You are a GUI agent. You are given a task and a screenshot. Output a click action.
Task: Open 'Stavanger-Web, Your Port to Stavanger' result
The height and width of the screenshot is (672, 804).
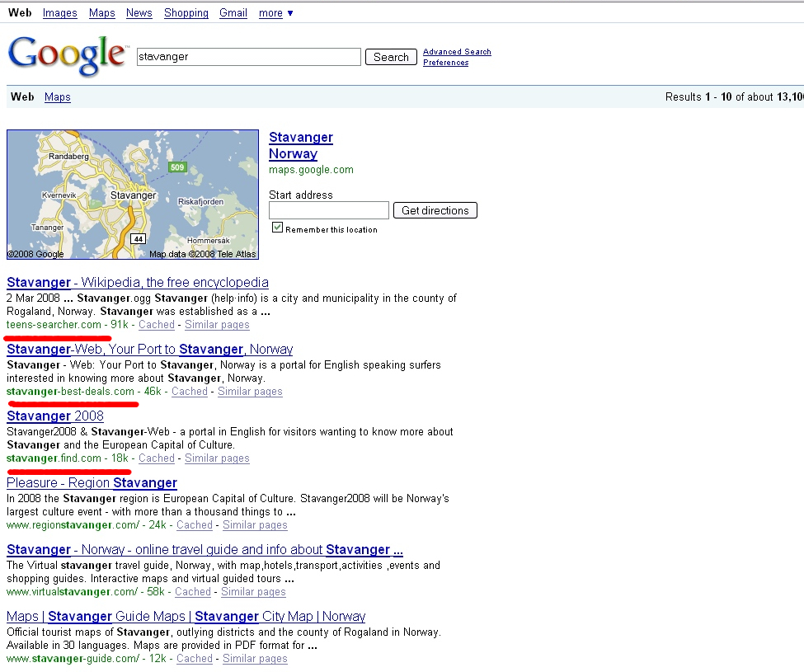pyautogui.click(x=150, y=350)
